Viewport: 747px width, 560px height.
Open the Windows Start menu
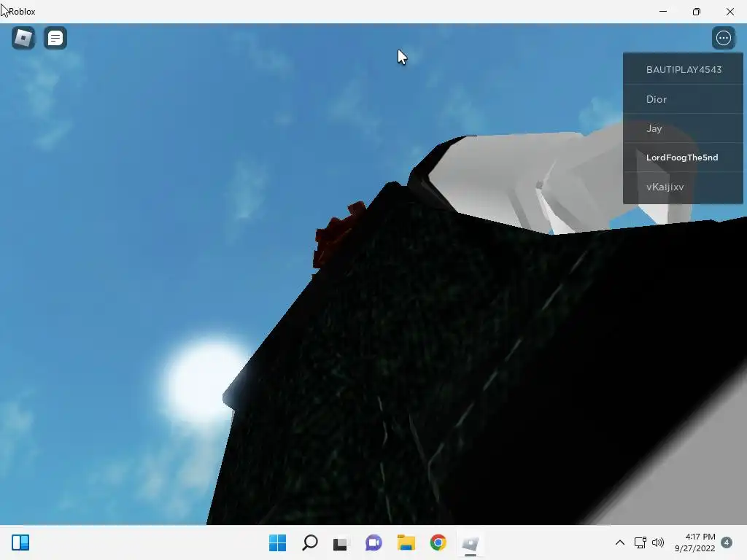[x=277, y=542]
